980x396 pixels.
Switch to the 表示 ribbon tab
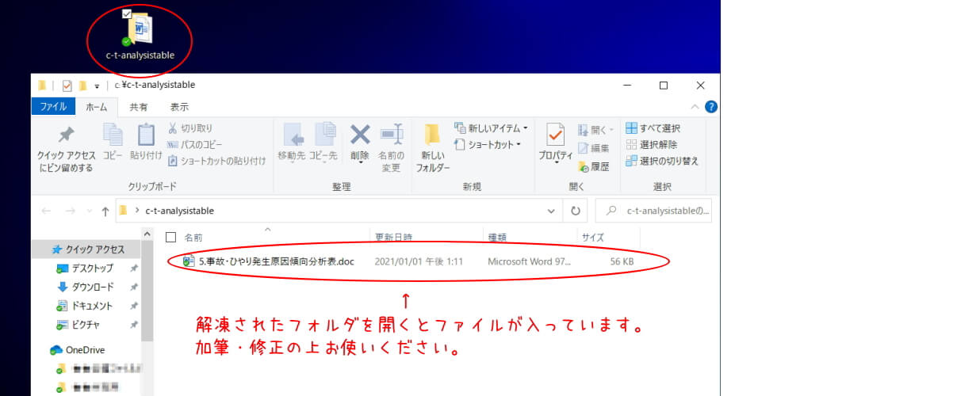pos(179,107)
